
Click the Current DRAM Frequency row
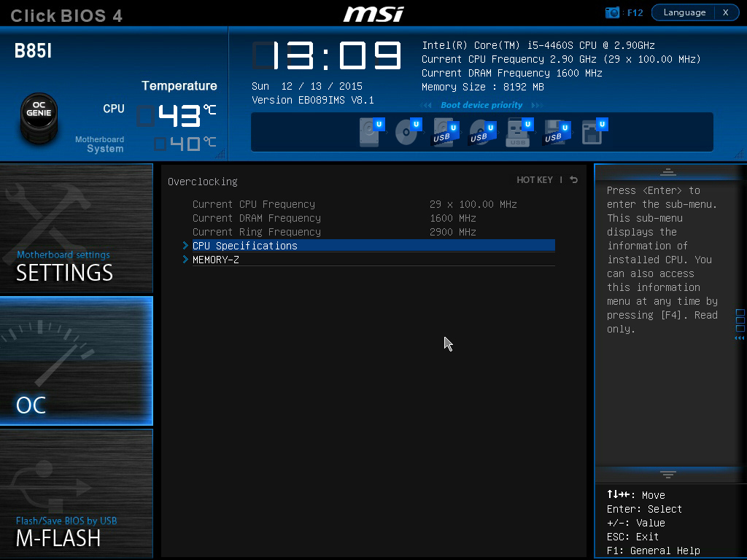[334, 218]
